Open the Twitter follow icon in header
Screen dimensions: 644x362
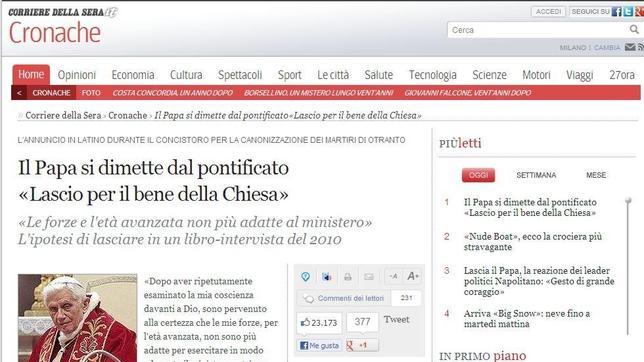click(628, 12)
